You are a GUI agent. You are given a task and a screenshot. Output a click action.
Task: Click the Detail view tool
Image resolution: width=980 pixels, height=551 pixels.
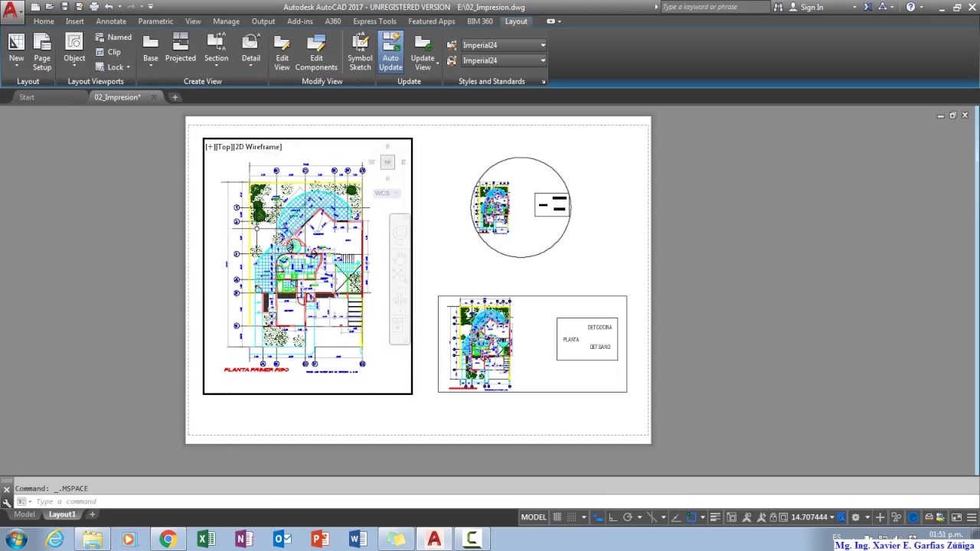[251, 49]
